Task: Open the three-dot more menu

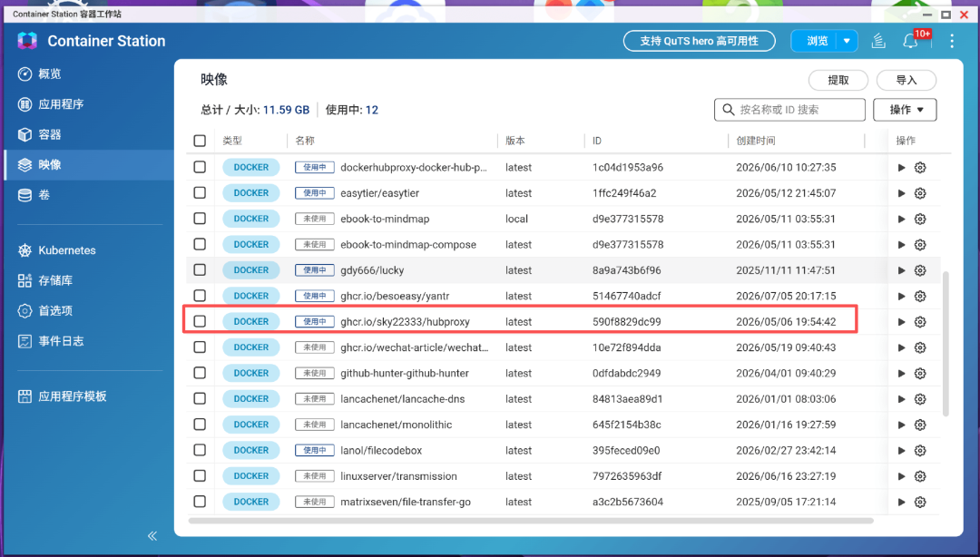Action: click(952, 41)
